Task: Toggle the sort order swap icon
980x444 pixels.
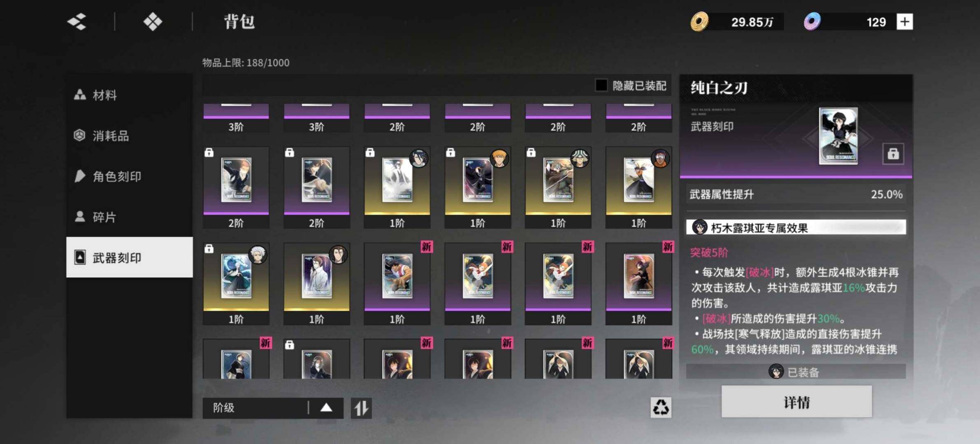Action: point(361,408)
